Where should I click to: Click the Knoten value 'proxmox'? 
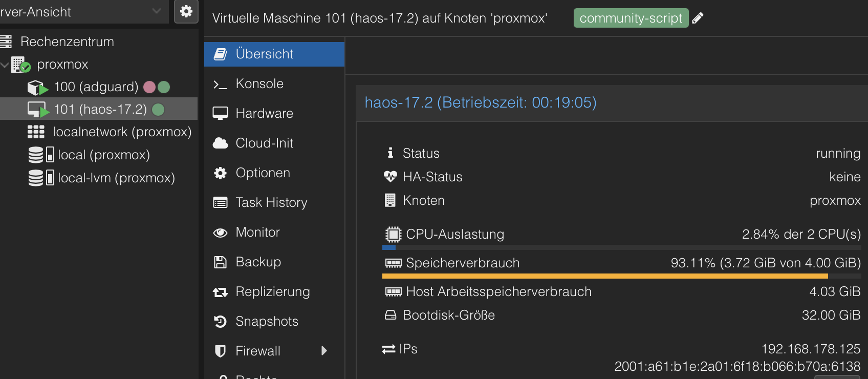pos(835,200)
